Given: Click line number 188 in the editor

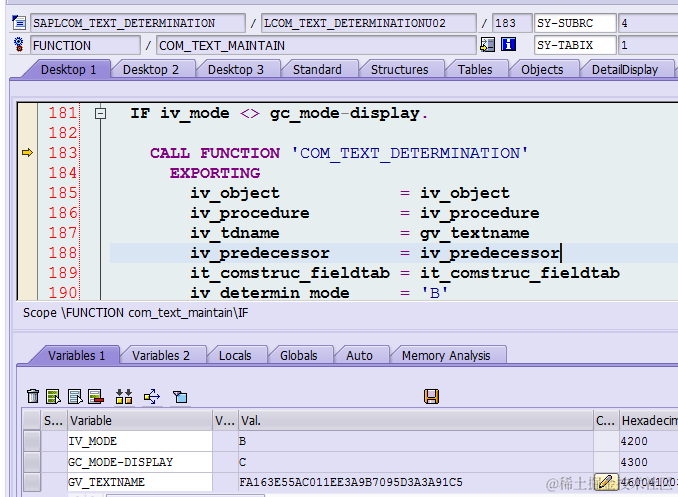Looking at the screenshot, I should (63, 253).
